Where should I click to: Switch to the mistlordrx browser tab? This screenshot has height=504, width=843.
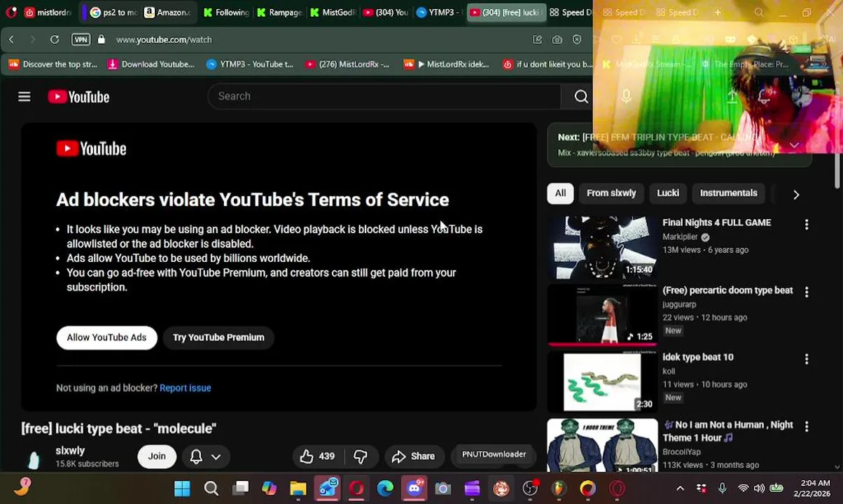[x=48, y=12]
